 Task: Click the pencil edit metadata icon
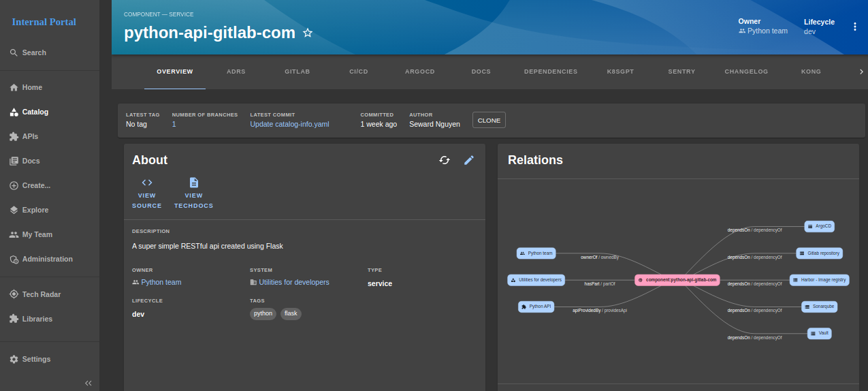469,160
